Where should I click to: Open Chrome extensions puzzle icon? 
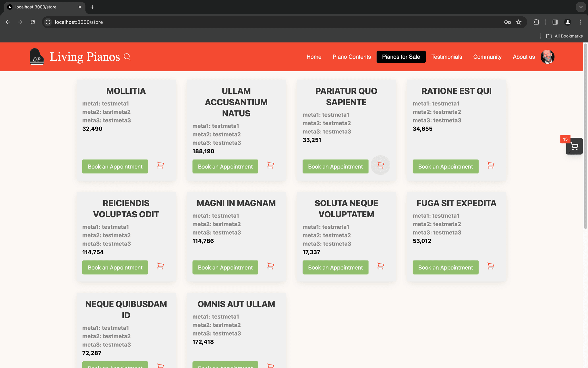[x=536, y=22]
